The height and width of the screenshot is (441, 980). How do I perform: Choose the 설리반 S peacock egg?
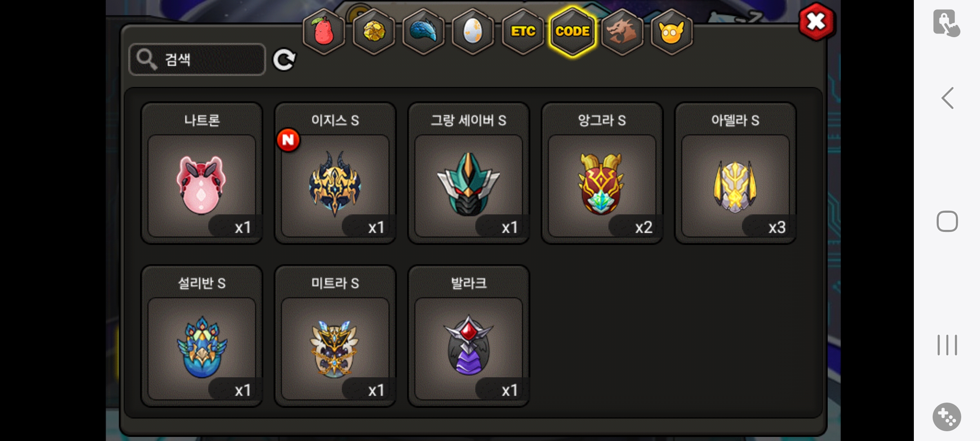202,336
